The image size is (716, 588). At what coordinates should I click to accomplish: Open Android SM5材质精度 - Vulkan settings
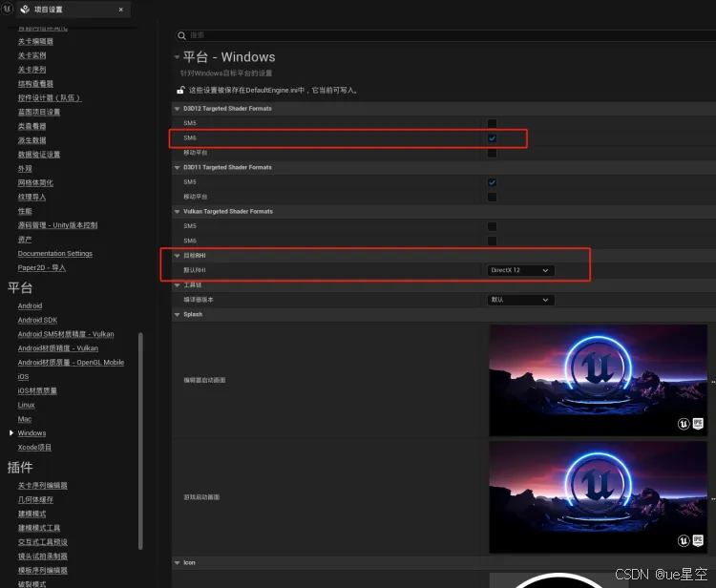[x=66, y=334]
